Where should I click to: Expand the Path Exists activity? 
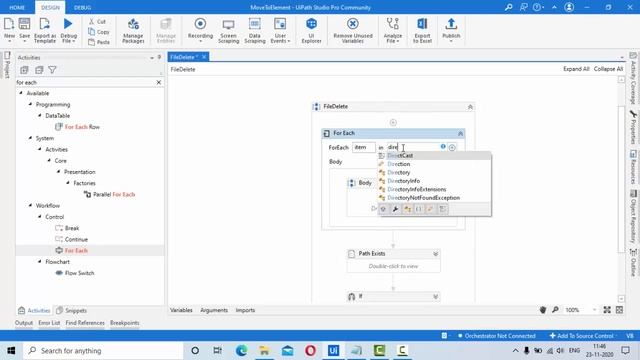pos(436,254)
